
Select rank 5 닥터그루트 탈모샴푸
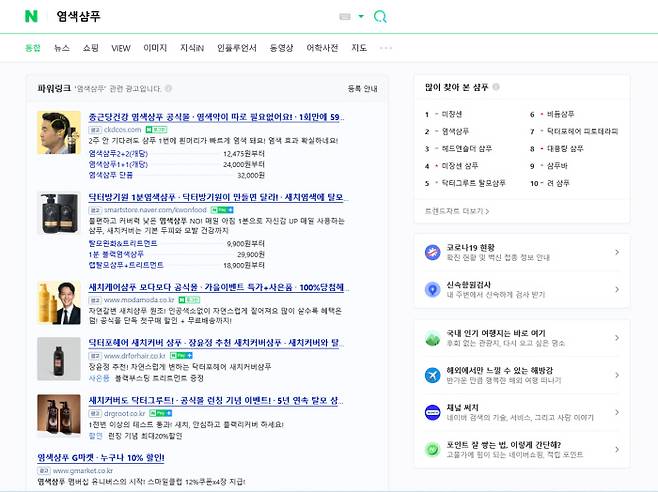[473, 183]
